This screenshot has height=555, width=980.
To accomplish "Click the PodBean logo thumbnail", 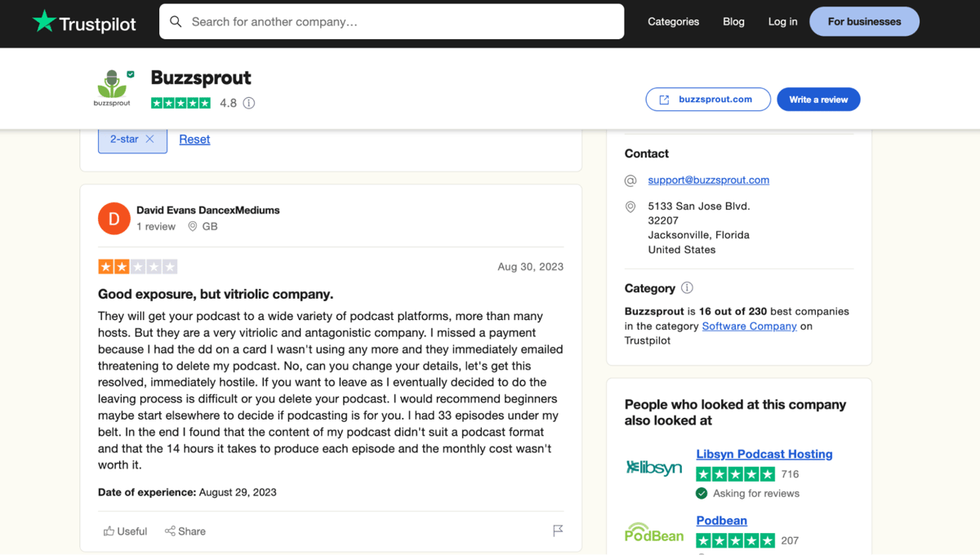I will coord(654,533).
